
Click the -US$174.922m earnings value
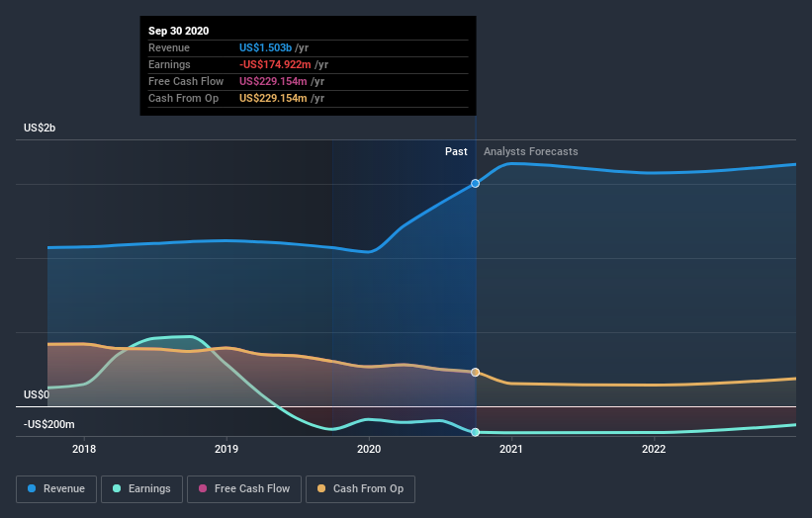tap(275, 64)
